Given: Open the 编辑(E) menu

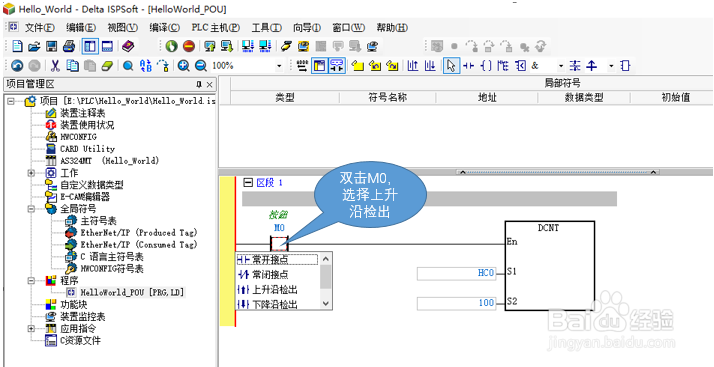Looking at the screenshot, I should point(81,28).
